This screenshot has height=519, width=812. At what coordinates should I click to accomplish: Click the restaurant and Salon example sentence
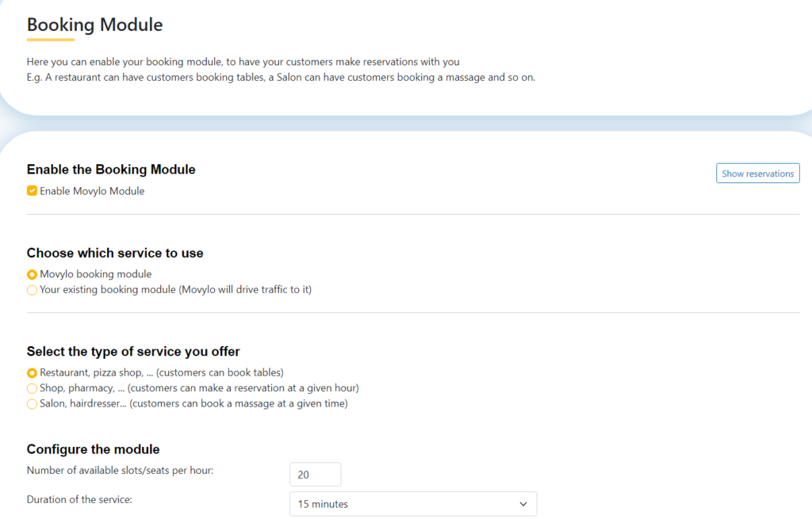pos(282,77)
